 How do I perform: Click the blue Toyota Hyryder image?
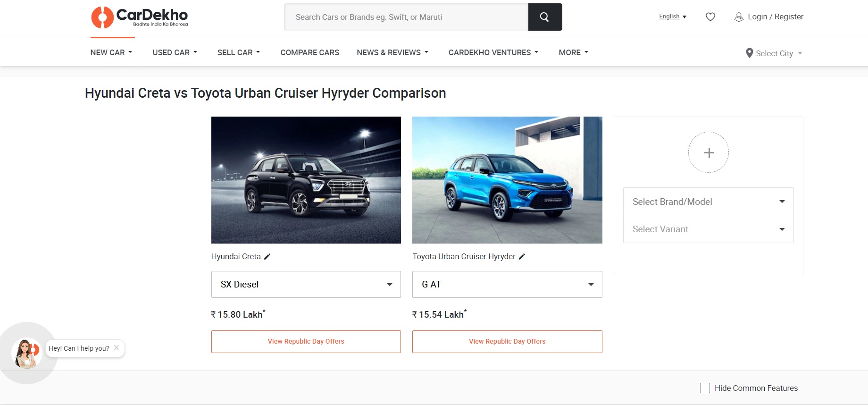point(507,180)
